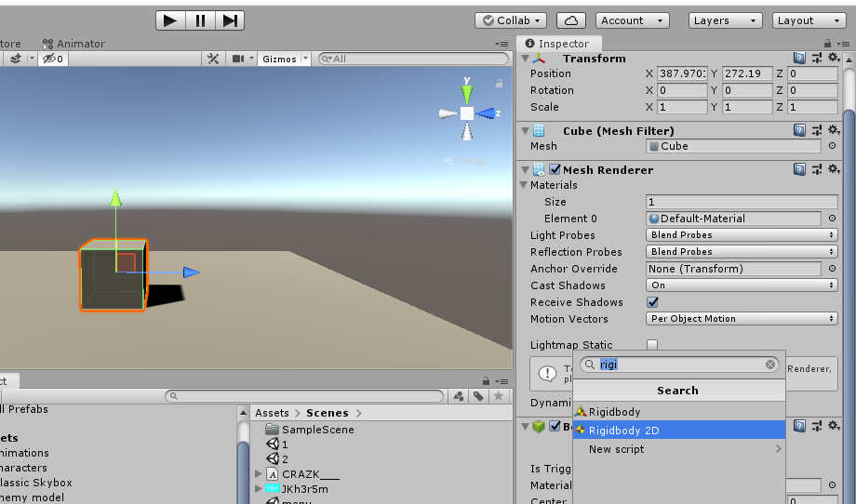Open Transform component help reference icon
The height and width of the screenshot is (504, 856).
(799, 58)
